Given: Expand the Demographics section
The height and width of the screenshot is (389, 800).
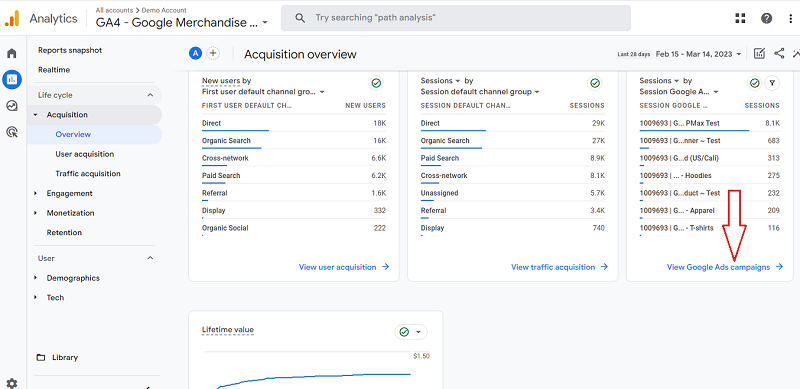Looking at the screenshot, I should (x=35, y=278).
